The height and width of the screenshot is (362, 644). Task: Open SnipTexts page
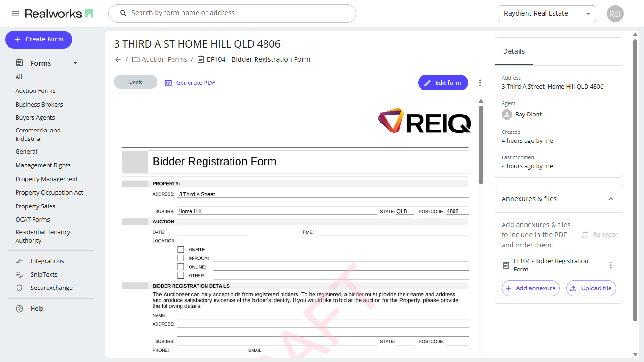tap(44, 275)
